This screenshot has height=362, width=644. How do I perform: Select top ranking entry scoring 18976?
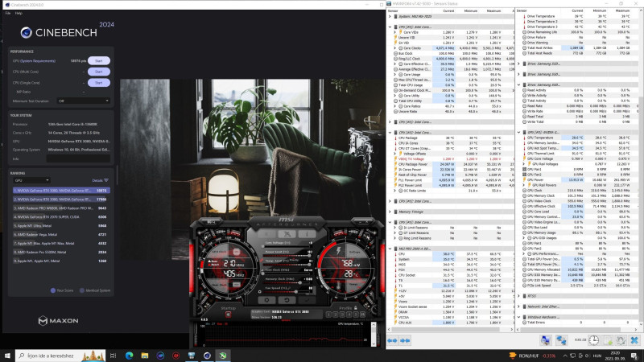point(61,191)
